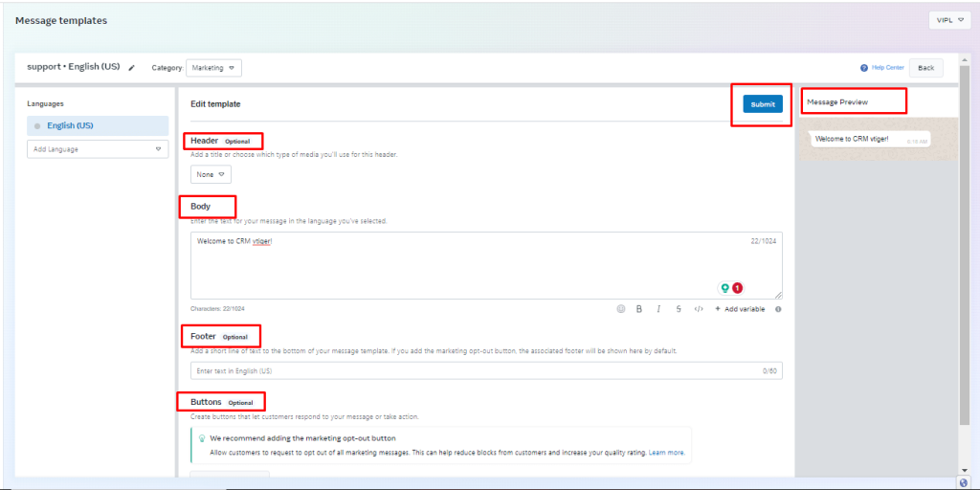Open the Header type None dropdown
980x490 pixels.
(x=211, y=174)
